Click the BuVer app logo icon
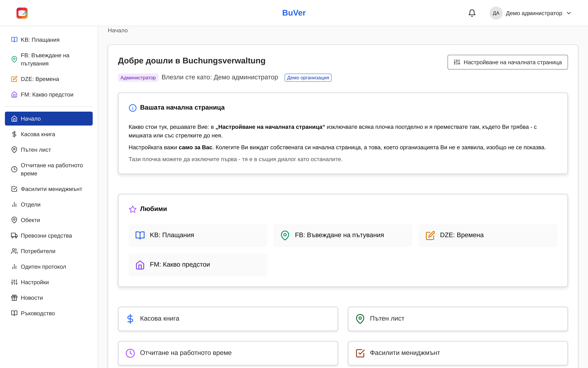 [22, 13]
